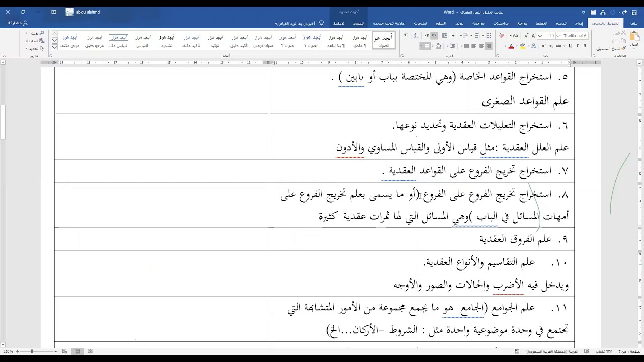Click the align right paragraph icon
The image size is (644, 362).
pyautogui.click(x=489, y=46)
